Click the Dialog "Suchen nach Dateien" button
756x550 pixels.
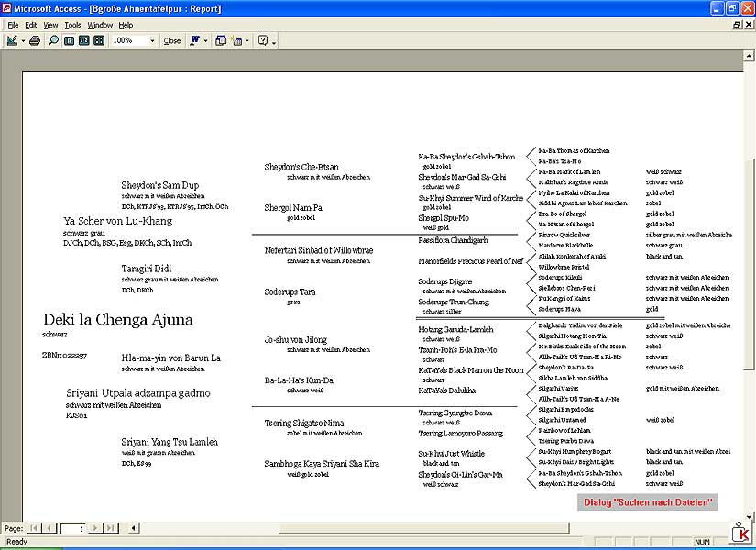648,502
